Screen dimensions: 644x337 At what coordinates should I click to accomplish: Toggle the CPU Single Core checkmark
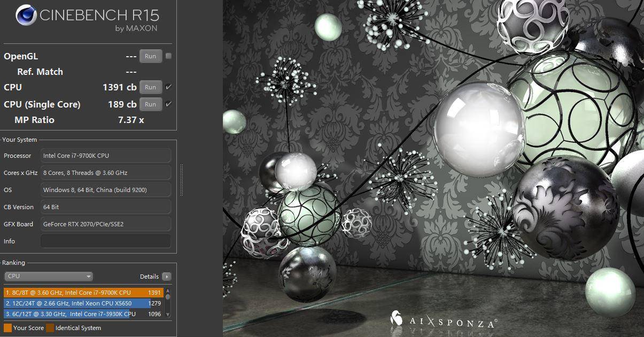coord(168,104)
